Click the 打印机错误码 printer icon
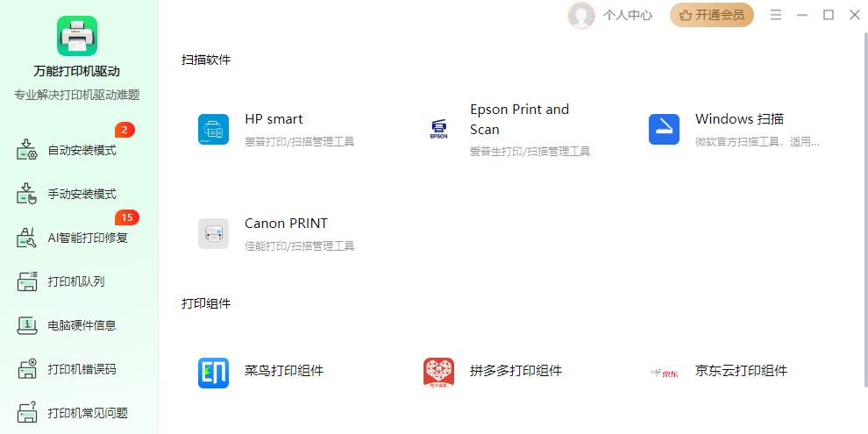This screenshot has width=868, height=434. [27, 368]
